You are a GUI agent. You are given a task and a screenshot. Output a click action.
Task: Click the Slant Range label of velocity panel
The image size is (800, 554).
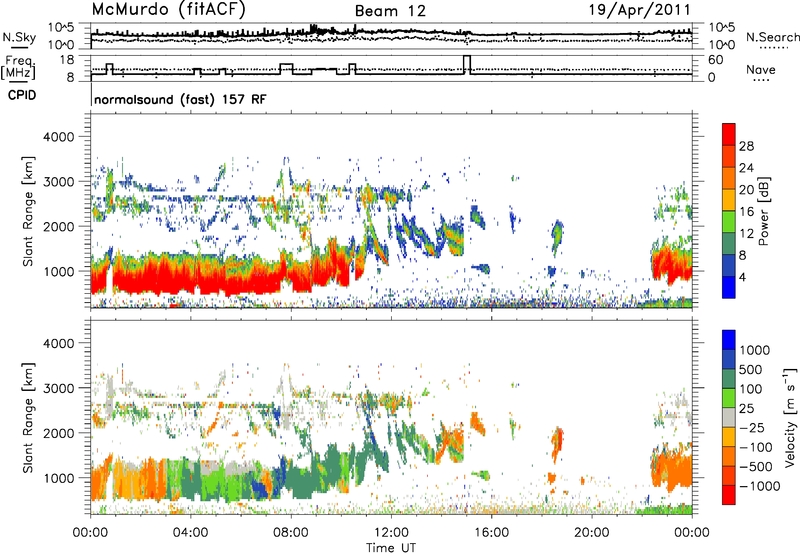coord(28,418)
